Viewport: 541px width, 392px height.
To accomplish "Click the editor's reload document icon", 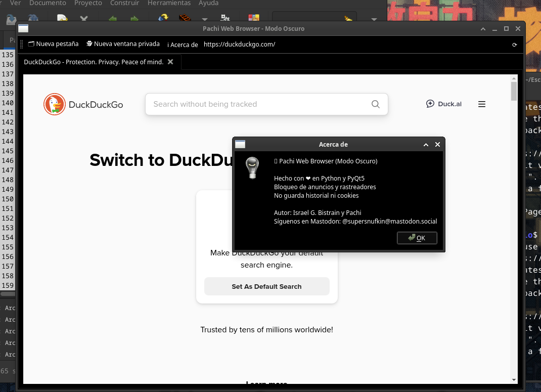I will (62, 18).
